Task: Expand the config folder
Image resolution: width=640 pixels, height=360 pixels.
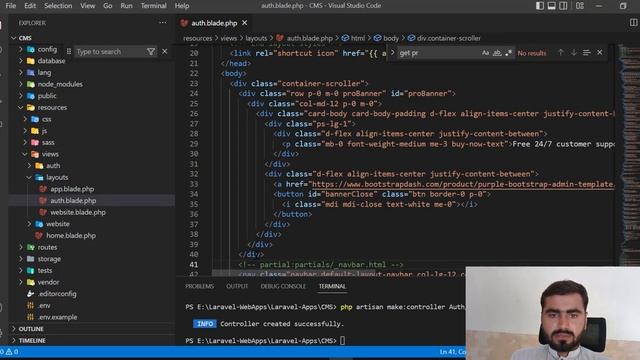Action: point(47,49)
